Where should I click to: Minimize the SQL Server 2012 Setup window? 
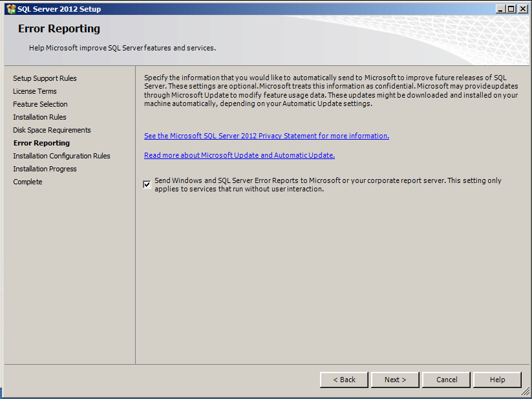pos(500,9)
